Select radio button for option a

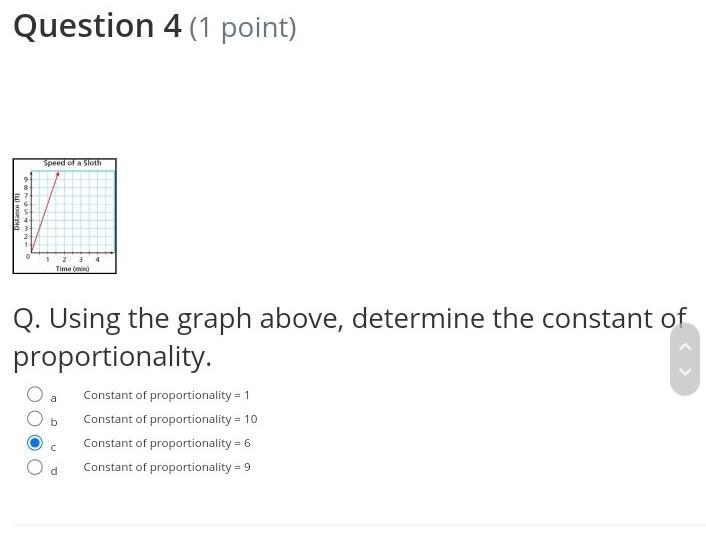click(x=35, y=394)
